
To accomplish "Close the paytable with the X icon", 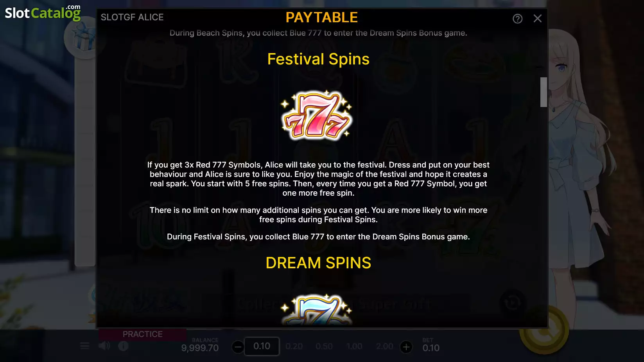I will click(538, 18).
